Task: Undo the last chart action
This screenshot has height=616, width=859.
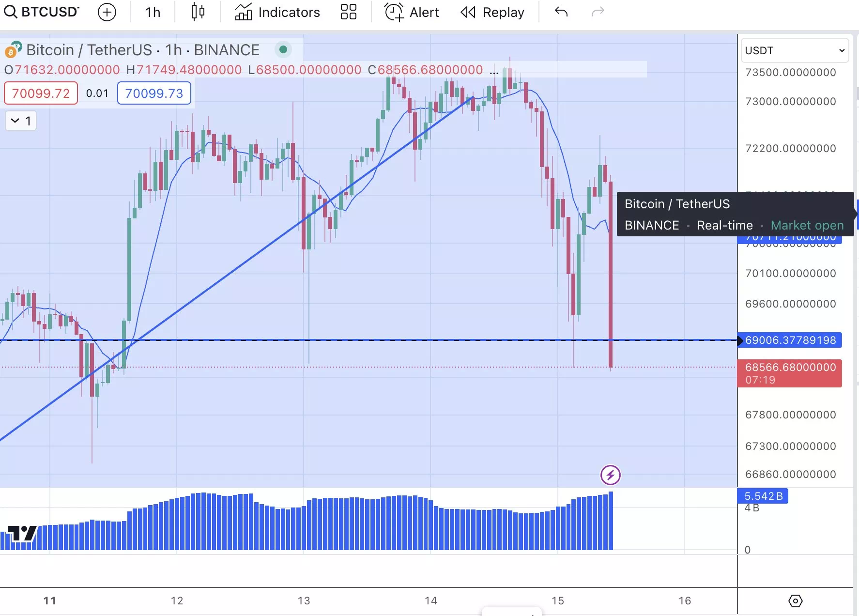Action: click(561, 12)
